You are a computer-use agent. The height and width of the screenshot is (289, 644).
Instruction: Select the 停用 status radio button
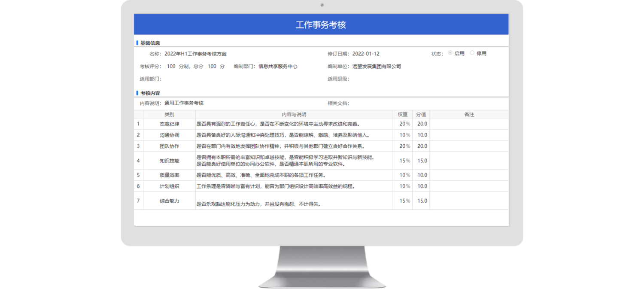pyautogui.click(x=472, y=53)
